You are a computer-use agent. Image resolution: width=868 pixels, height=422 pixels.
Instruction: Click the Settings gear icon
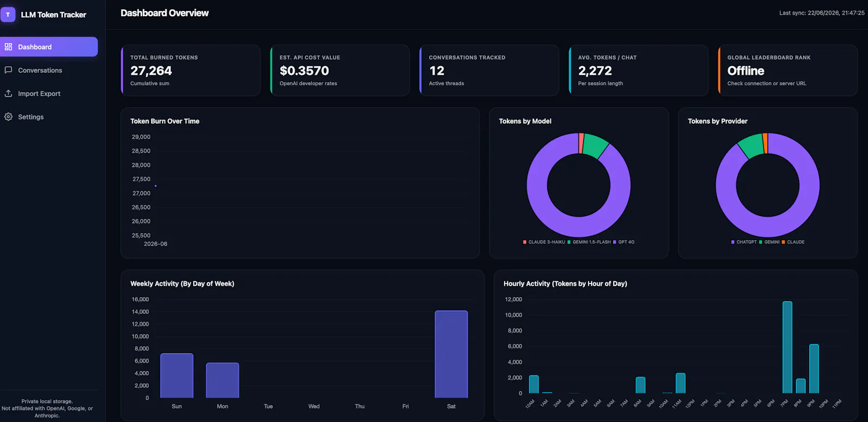pos(8,117)
